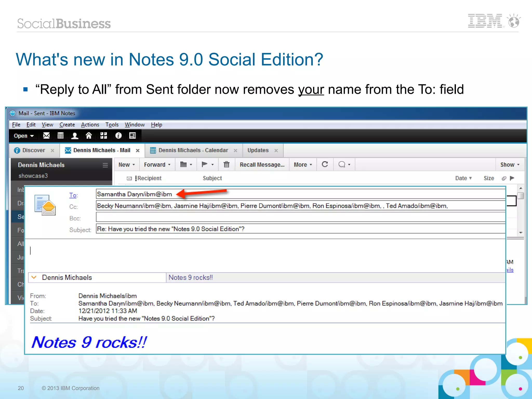Click showcase3 under Dennis Michaels
Image resolution: width=532 pixels, height=399 pixels.
pos(33,176)
